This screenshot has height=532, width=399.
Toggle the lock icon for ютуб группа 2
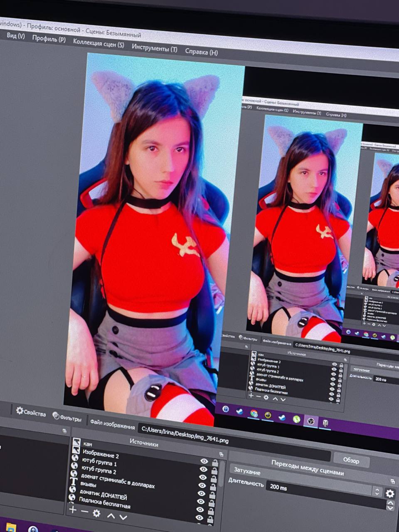(x=213, y=487)
